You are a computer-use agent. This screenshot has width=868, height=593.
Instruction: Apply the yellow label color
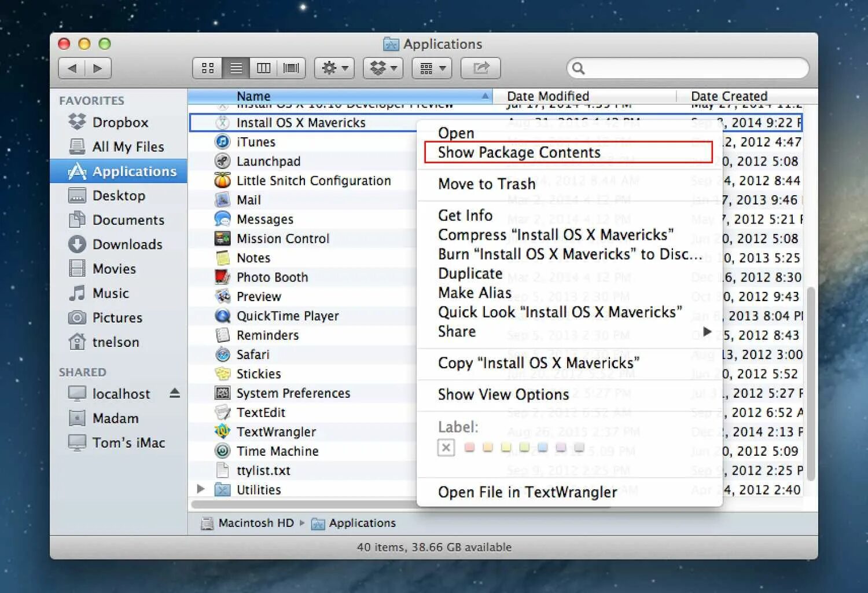(506, 447)
